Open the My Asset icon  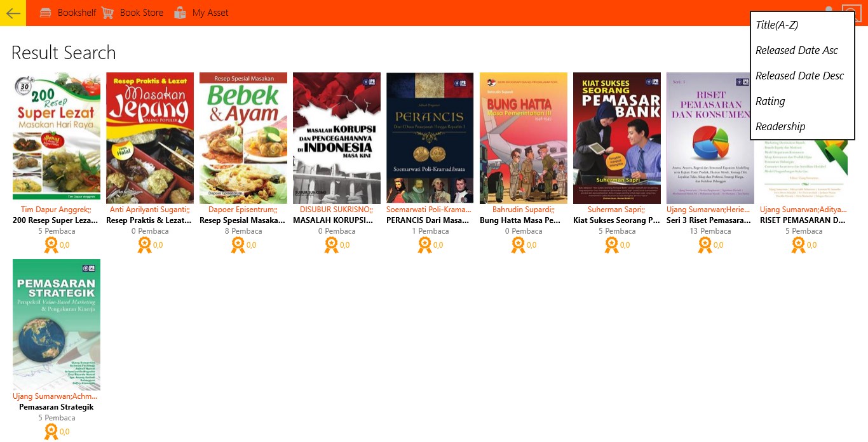pyautogui.click(x=180, y=13)
